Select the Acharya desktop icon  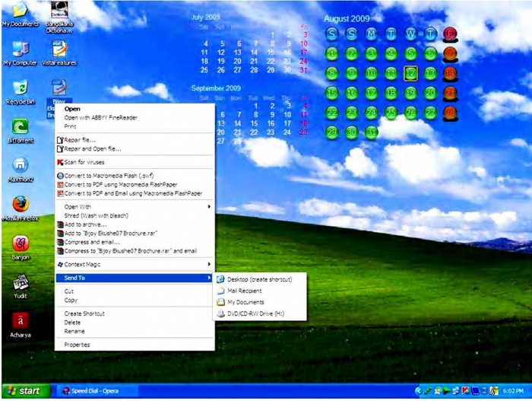[21, 325]
